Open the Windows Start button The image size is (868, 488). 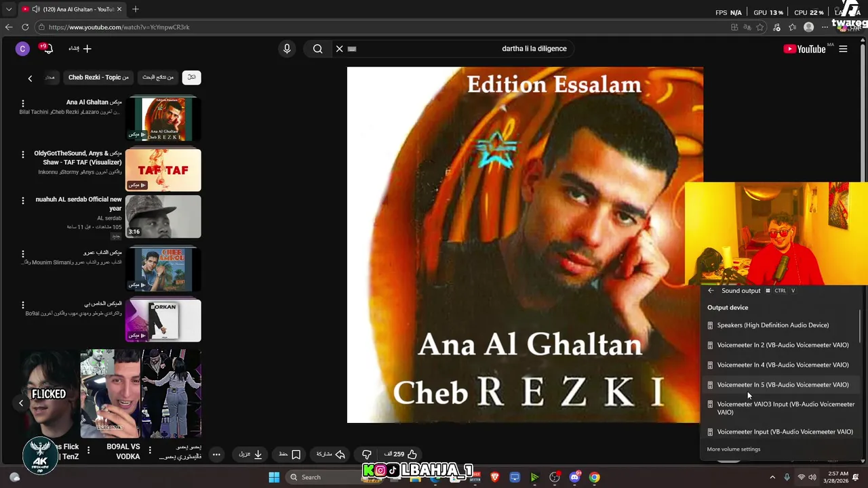(x=274, y=477)
